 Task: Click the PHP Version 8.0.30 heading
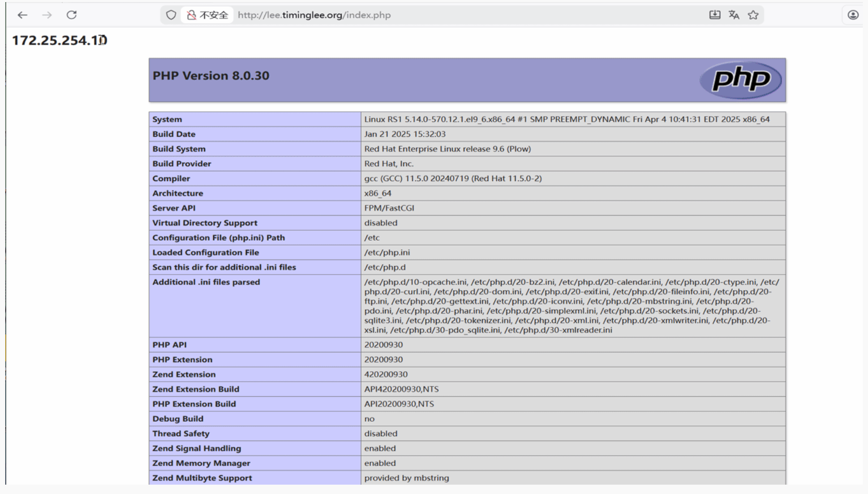coord(211,76)
